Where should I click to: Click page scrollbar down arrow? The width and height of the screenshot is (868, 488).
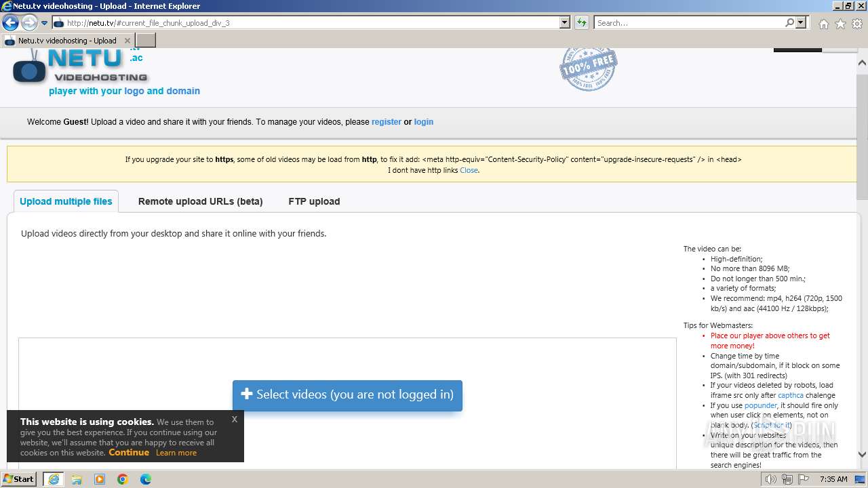tap(862, 455)
